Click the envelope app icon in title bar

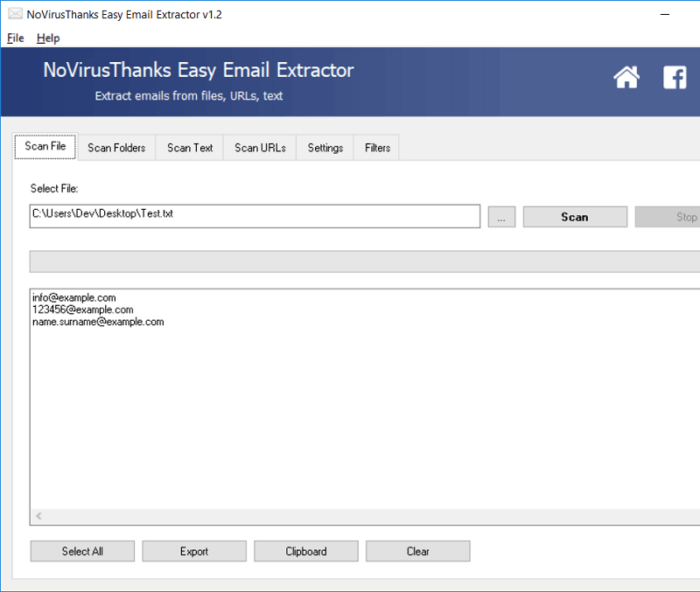pos(15,14)
